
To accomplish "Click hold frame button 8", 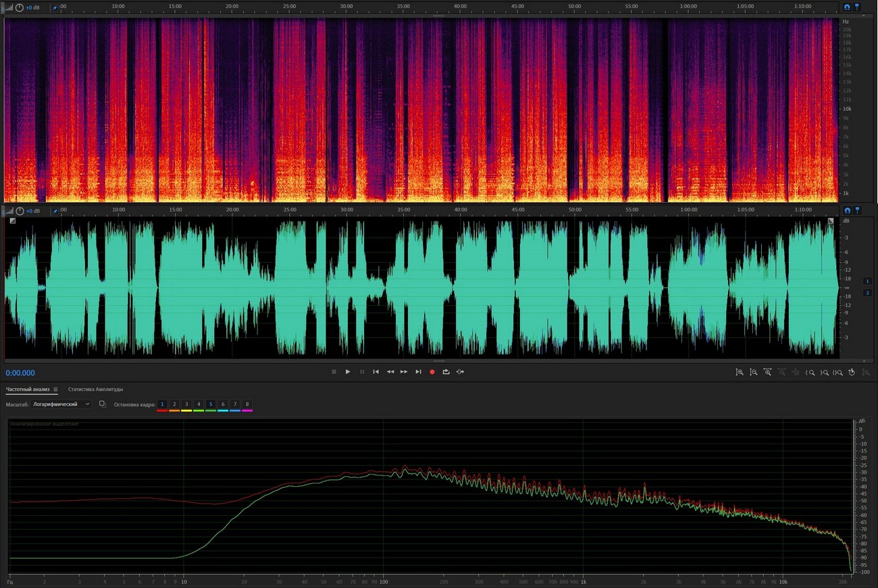I will [x=247, y=404].
